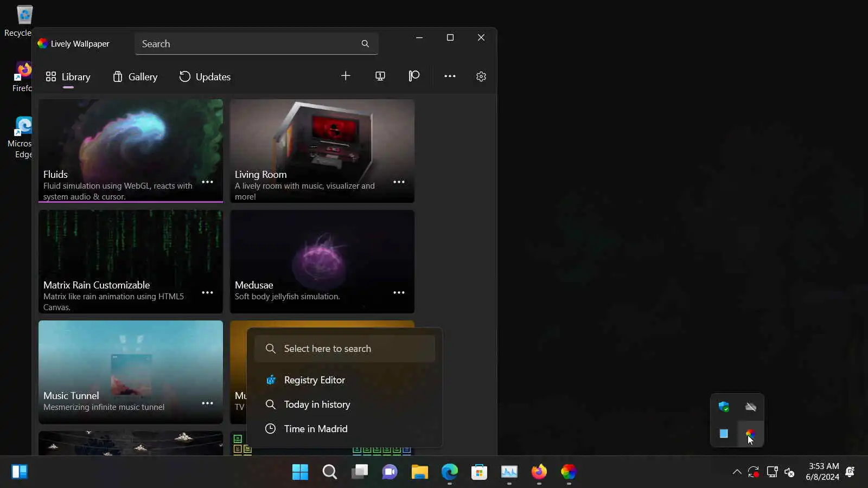This screenshot has height=488, width=868.
Task: Open Task View on taskbar
Action: [x=360, y=472]
